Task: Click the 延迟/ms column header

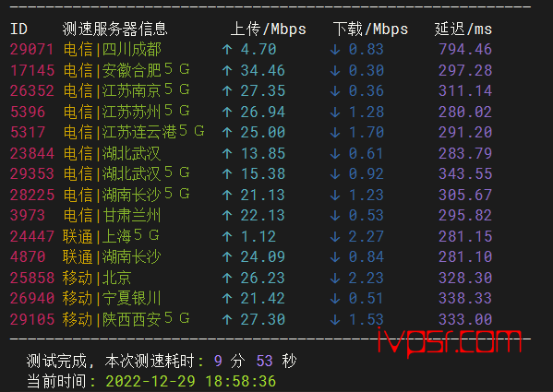Action: coord(463,29)
